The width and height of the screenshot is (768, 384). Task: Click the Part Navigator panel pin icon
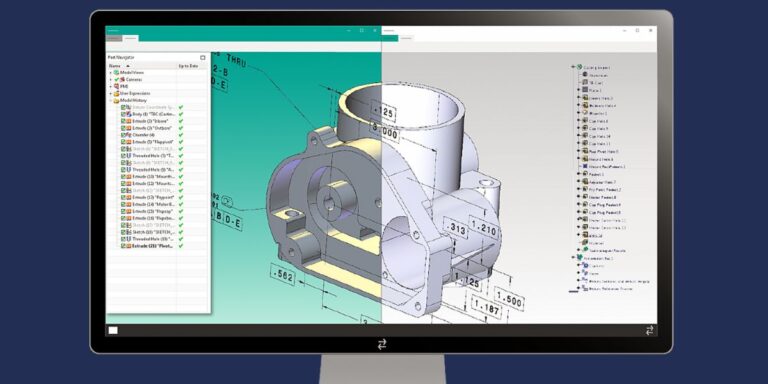(x=203, y=57)
